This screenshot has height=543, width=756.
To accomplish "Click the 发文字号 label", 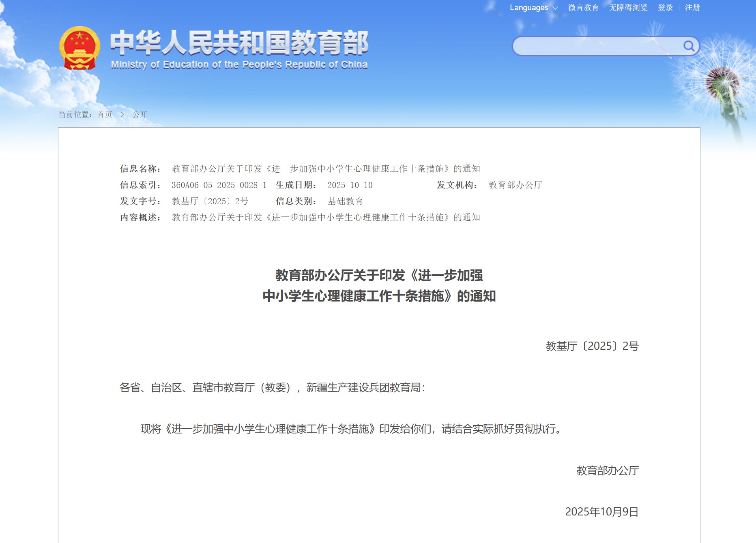I will 140,201.
